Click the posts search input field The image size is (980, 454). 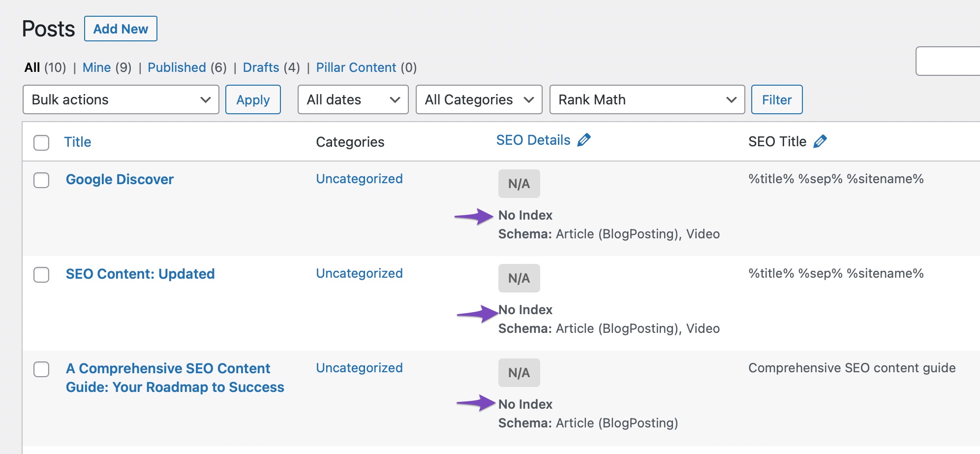tap(948, 61)
